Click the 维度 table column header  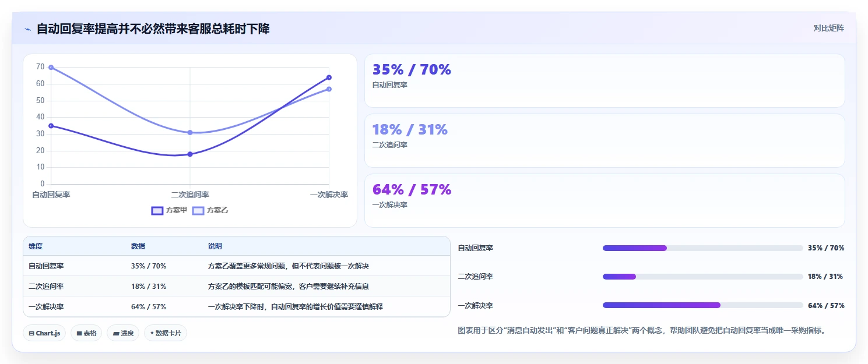pyautogui.click(x=36, y=246)
